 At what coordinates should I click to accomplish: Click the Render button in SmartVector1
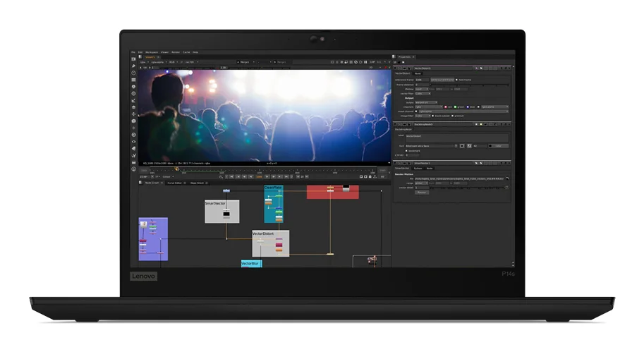click(x=422, y=192)
